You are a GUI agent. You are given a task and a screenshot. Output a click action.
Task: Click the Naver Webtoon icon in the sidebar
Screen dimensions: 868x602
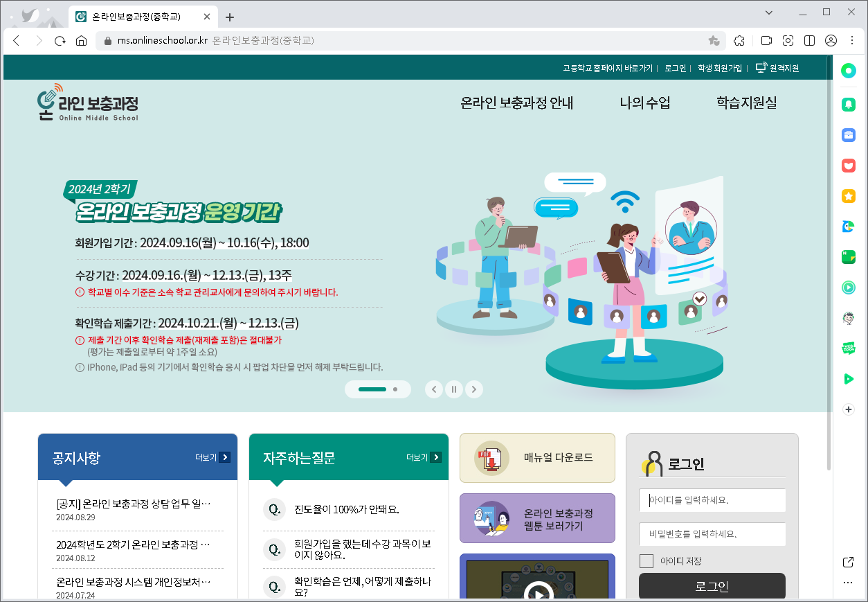tap(848, 348)
